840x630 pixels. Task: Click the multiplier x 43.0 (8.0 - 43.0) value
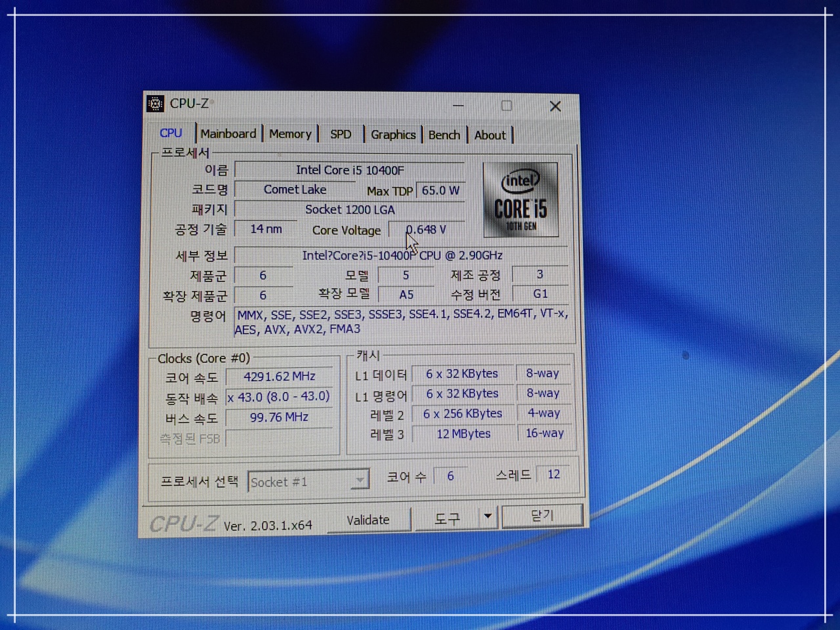[x=279, y=397]
